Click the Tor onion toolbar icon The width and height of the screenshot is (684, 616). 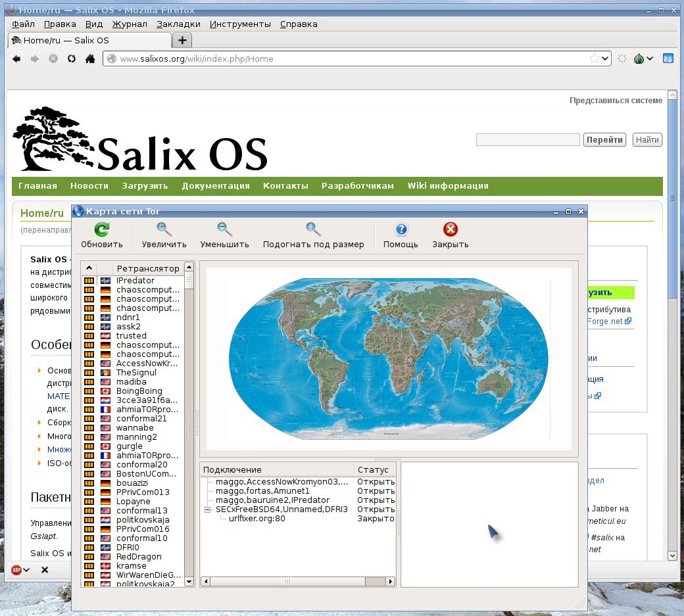coord(639,59)
